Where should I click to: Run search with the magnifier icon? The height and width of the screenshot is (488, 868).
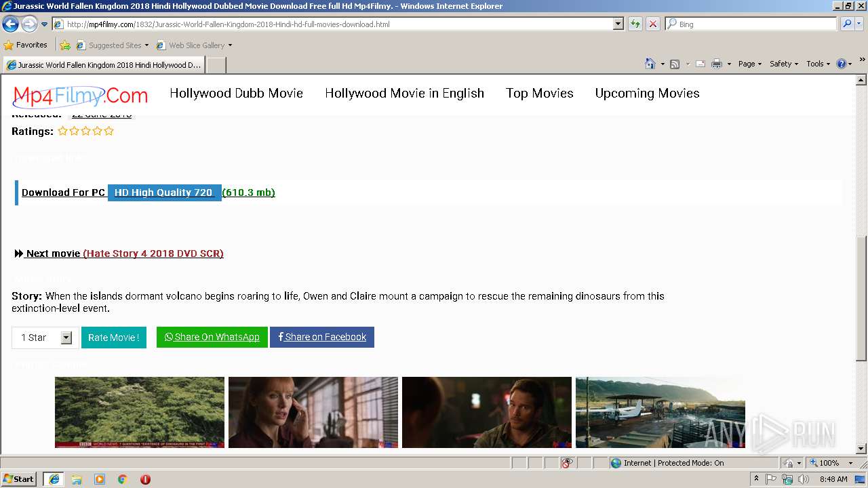846,24
